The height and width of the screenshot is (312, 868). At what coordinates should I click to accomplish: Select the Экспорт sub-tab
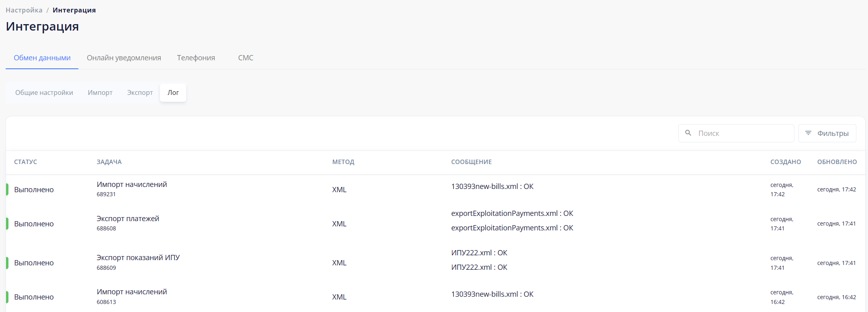[140, 92]
